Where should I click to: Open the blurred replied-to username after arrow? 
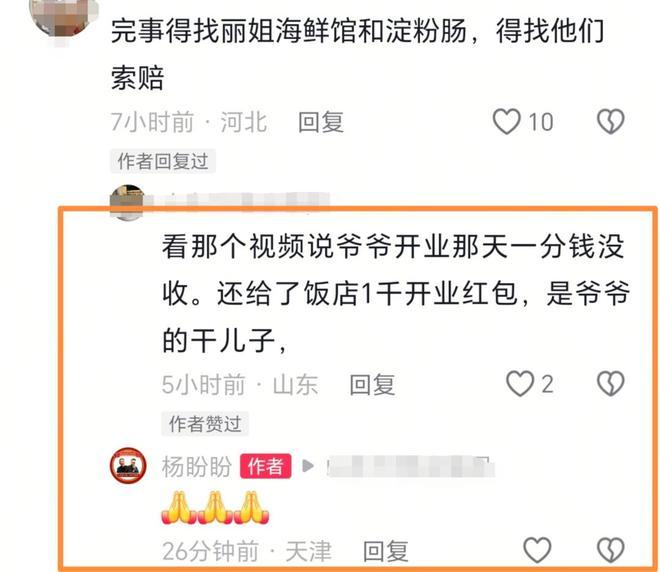pyautogui.click(x=410, y=466)
